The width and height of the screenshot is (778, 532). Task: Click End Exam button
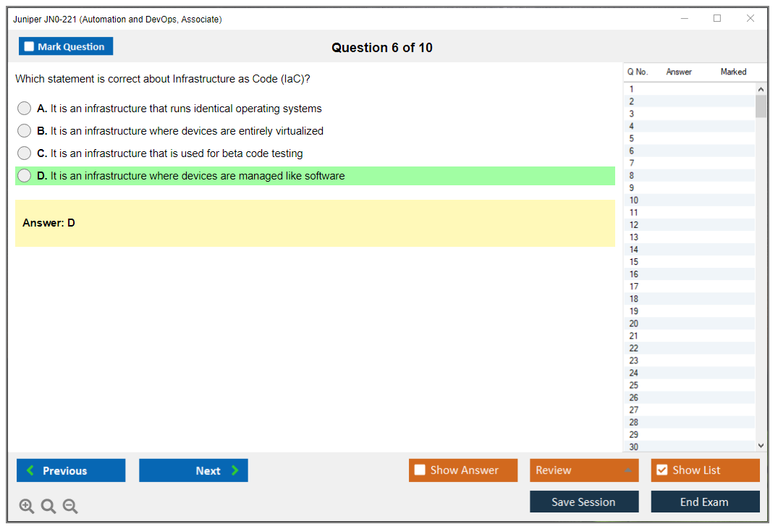pyautogui.click(x=705, y=502)
